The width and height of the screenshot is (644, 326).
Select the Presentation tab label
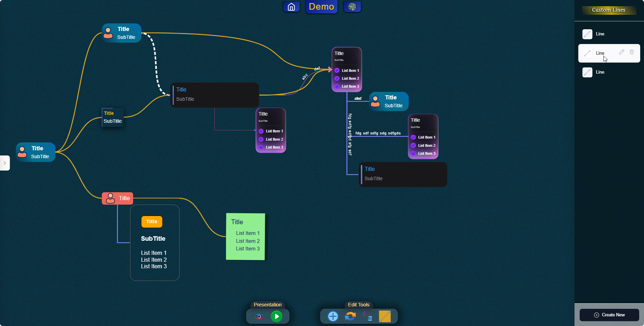coord(267,305)
